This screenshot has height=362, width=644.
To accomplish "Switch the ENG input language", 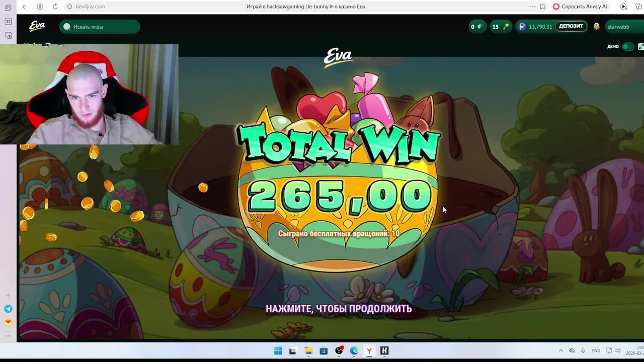I will click(x=596, y=350).
